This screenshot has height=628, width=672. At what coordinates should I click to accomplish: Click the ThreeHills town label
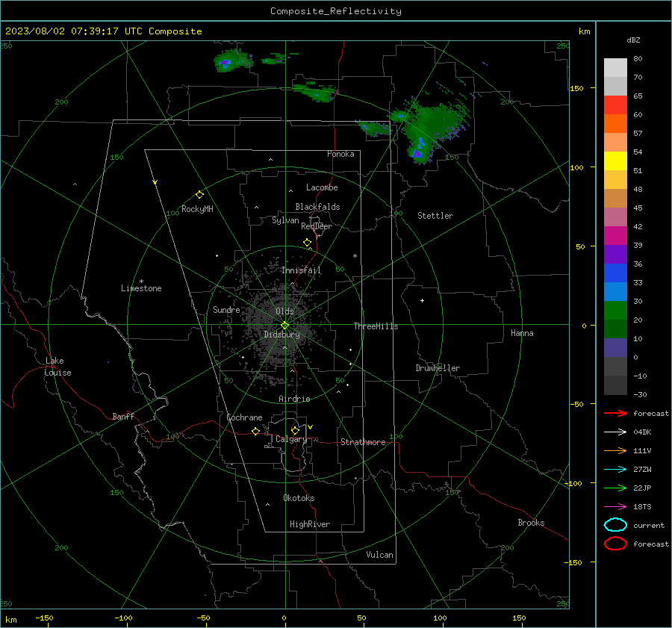click(x=376, y=326)
